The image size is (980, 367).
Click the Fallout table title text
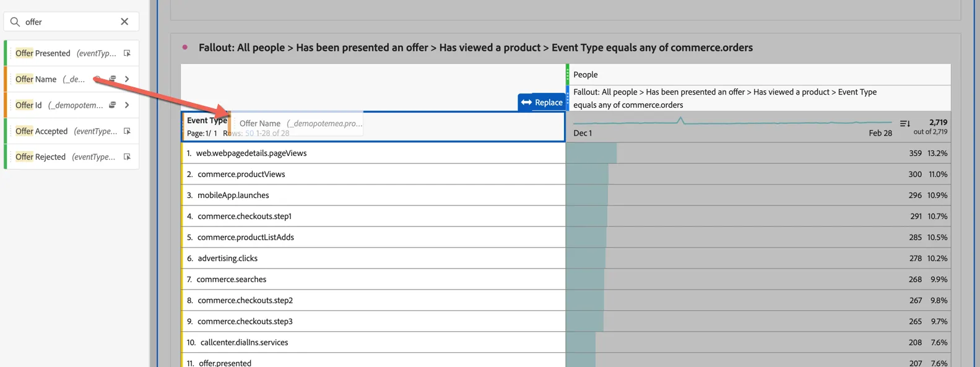pos(475,48)
